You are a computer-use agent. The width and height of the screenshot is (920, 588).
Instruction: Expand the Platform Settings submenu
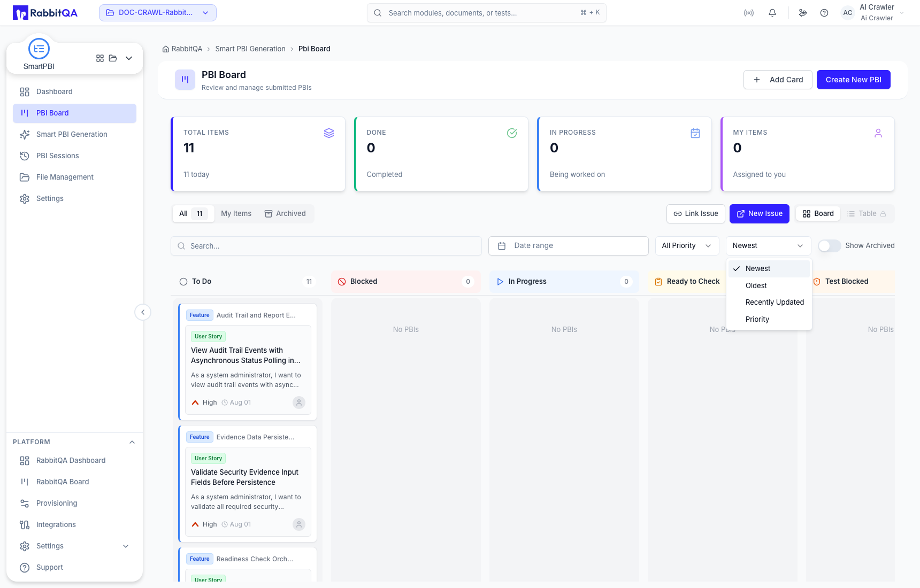tap(126, 546)
